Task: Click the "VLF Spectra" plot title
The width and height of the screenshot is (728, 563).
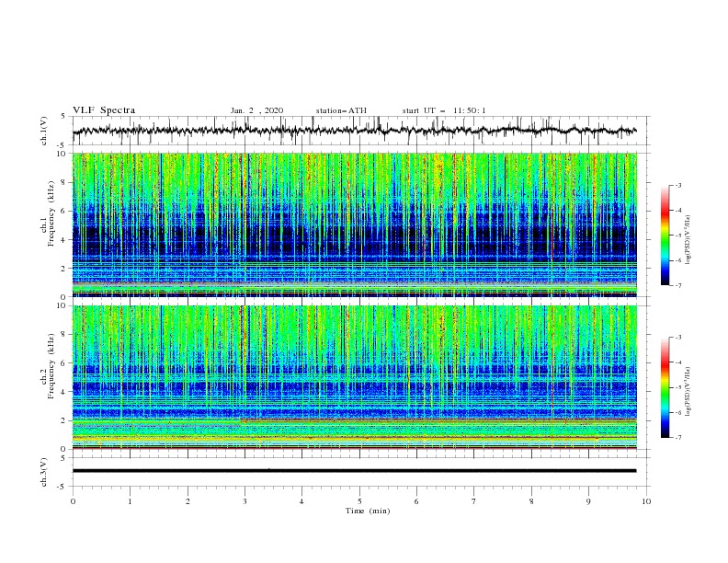Action: coord(104,110)
